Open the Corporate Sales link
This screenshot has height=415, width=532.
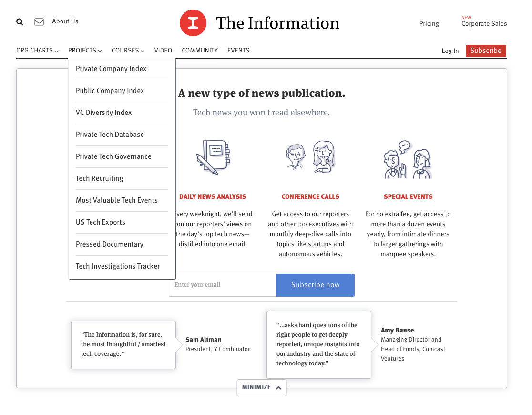(x=484, y=24)
